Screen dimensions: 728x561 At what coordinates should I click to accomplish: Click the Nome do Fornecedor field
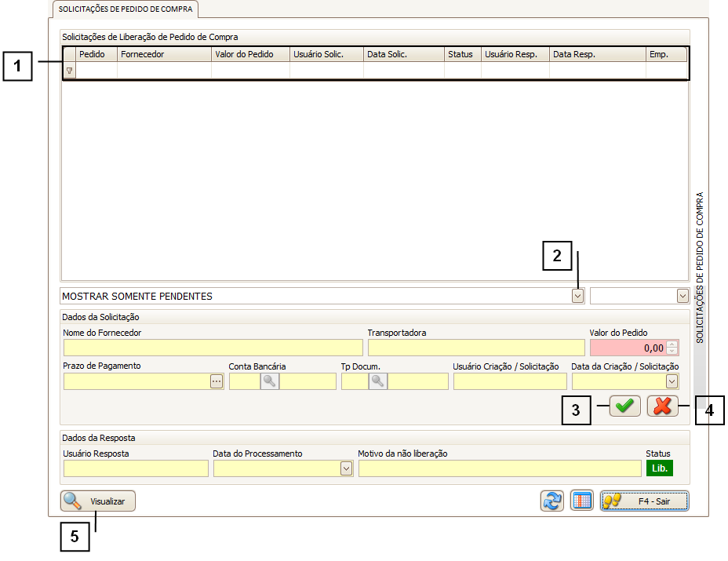pyautogui.click(x=213, y=348)
